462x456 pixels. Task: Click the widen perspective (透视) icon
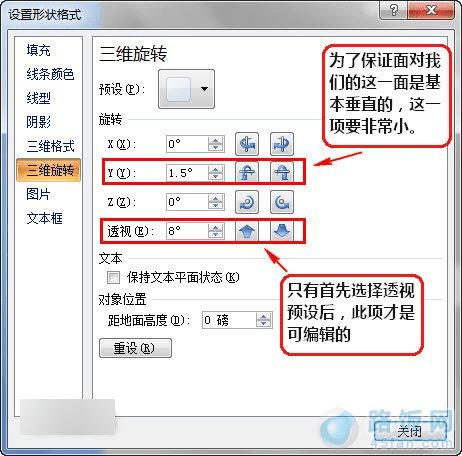[282, 230]
